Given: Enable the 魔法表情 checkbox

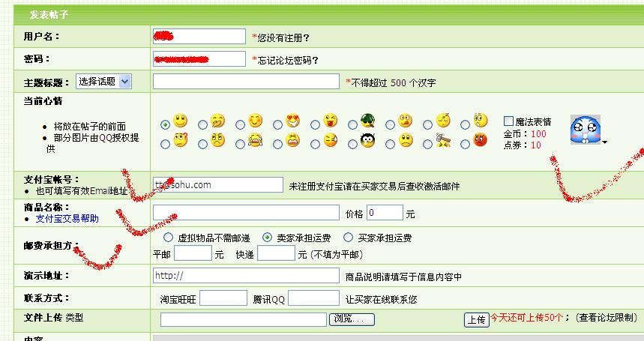Looking at the screenshot, I should click(x=508, y=121).
